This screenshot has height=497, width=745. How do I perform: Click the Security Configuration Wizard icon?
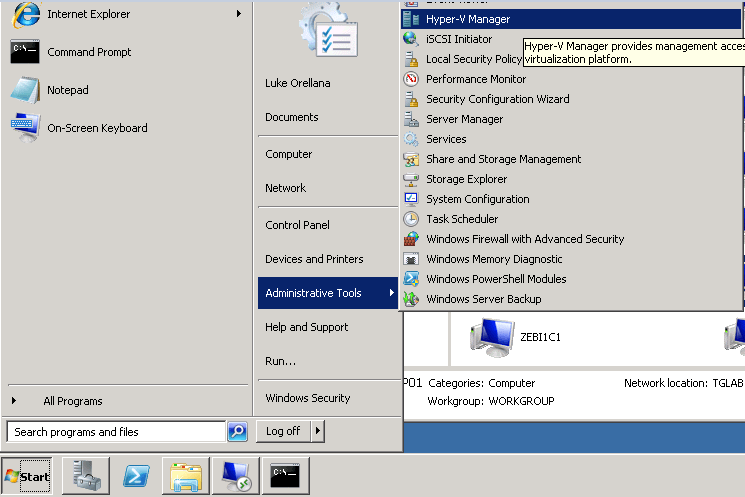411,99
